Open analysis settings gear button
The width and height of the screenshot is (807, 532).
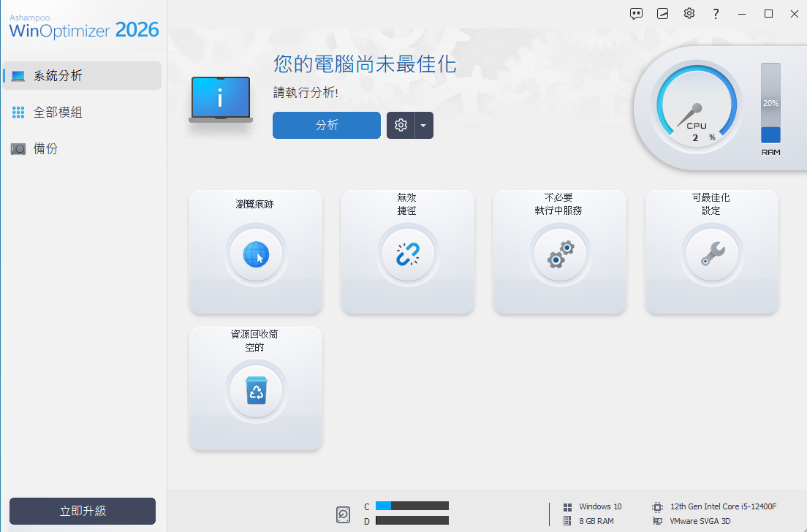coord(401,125)
